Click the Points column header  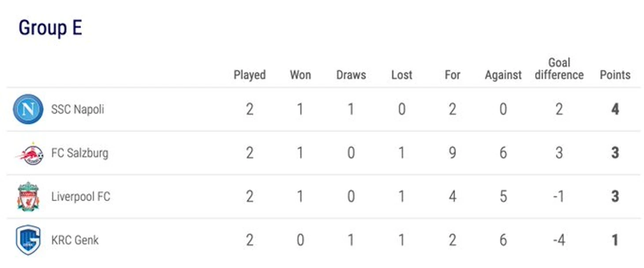point(615,75)
